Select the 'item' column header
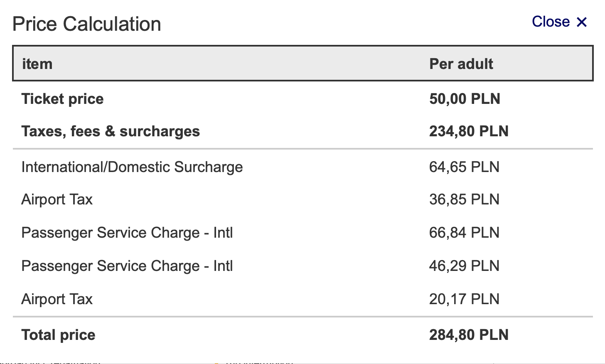Viewport: 605px width, 364px height. pos(37,64)
